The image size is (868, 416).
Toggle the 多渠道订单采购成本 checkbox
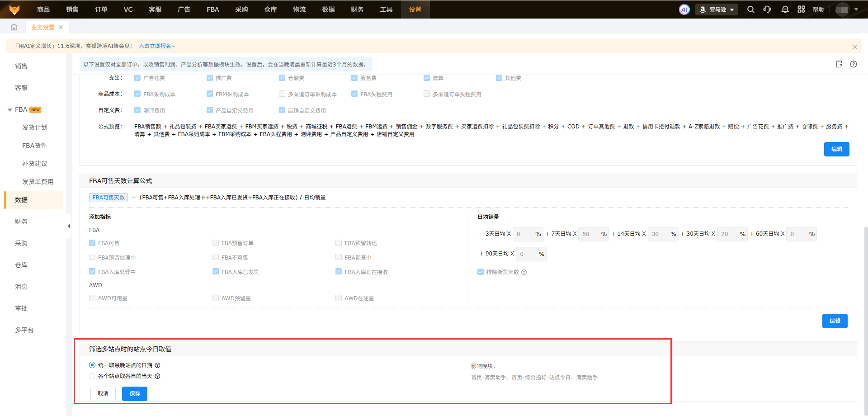282,94
